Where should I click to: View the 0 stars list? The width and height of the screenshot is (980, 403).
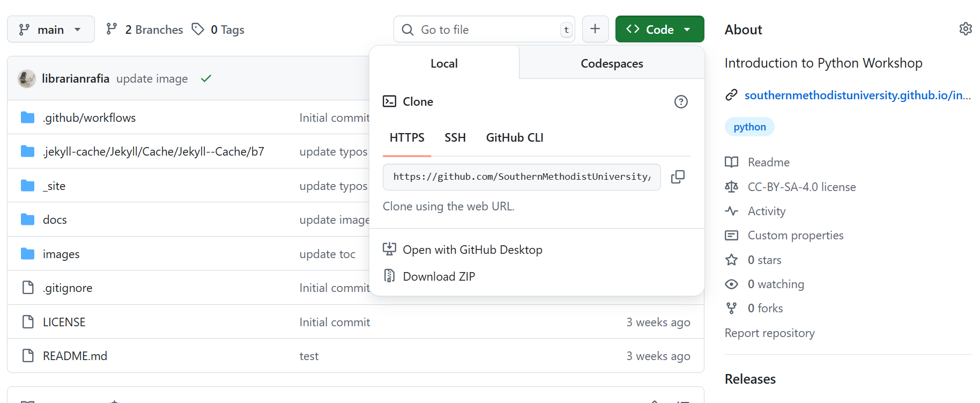(764, 260)
